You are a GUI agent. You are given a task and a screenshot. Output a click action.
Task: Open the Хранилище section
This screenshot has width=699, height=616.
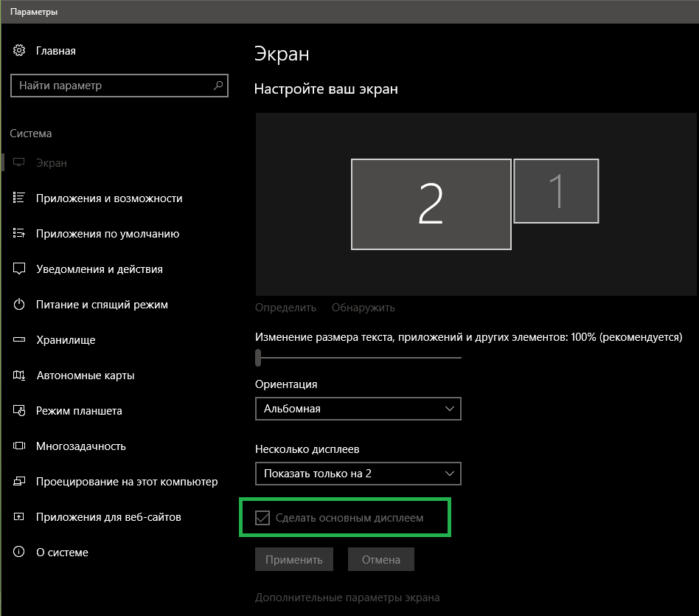pos(66,340)
